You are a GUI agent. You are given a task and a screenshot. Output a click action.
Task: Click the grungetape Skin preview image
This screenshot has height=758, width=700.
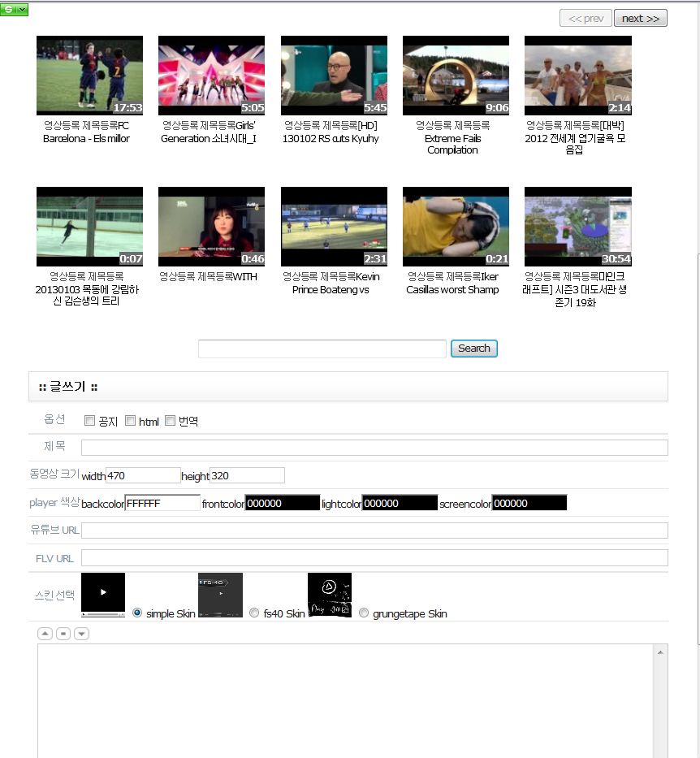(x=330, y=595)
